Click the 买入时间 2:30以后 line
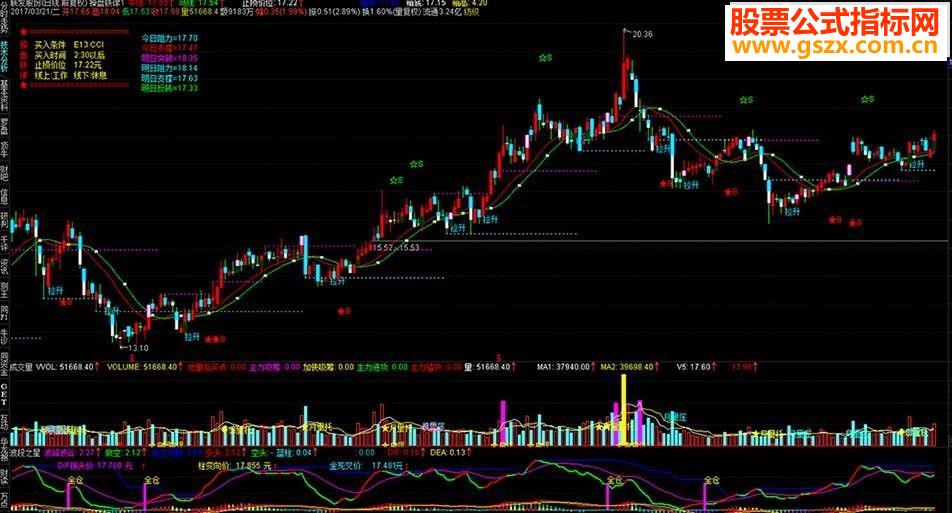952x513 pixels. point(69,55)
